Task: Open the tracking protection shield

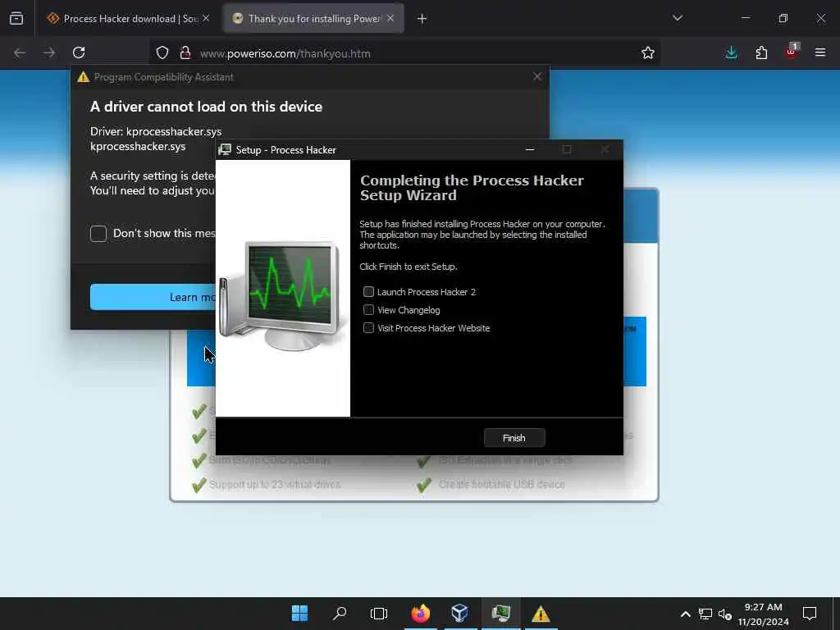Action: pyautogui.click(x=162, y=52)
